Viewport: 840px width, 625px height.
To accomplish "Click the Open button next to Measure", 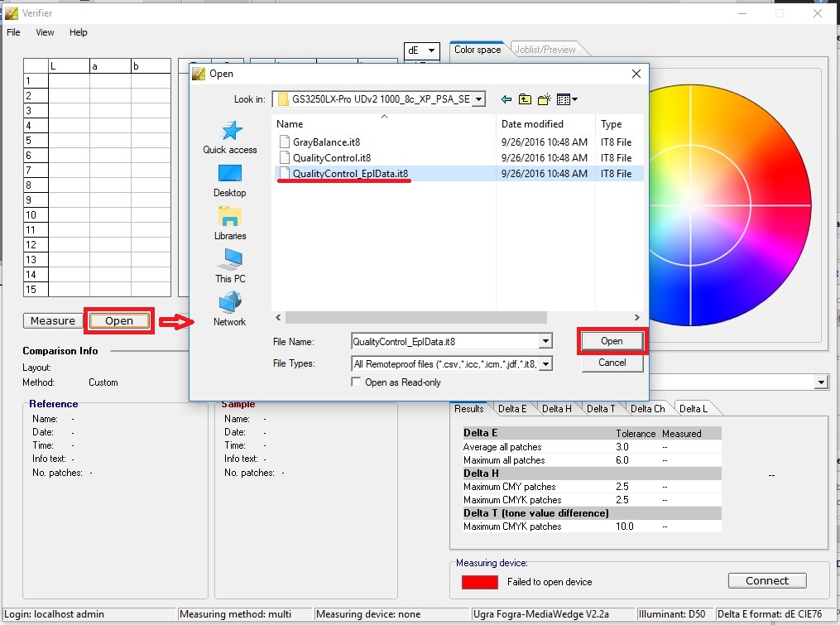I will point(119,320).
